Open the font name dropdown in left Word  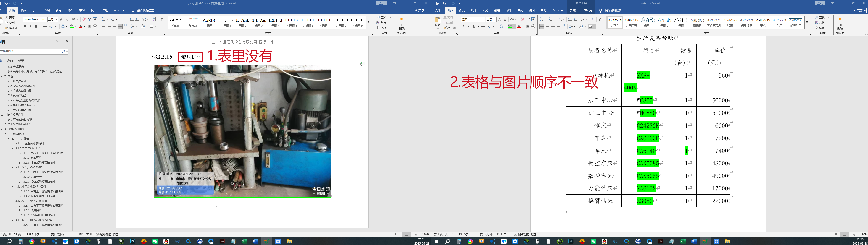tap(45, 19)
